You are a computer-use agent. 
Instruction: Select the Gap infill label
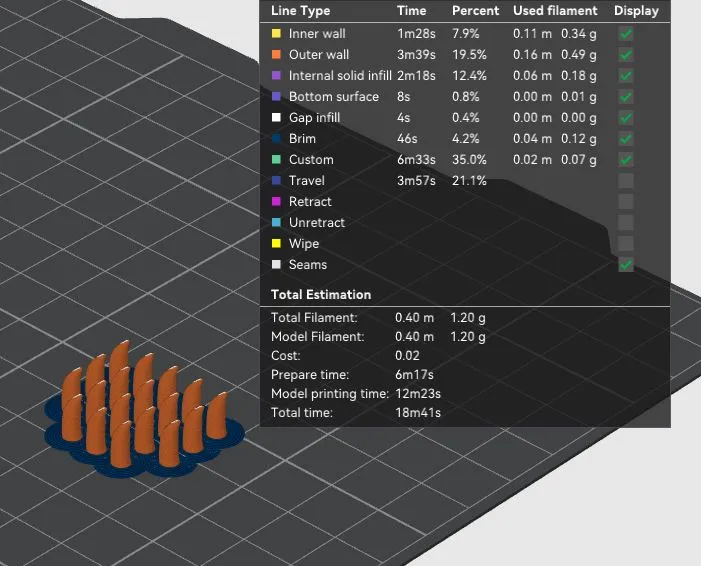[314, 118]
